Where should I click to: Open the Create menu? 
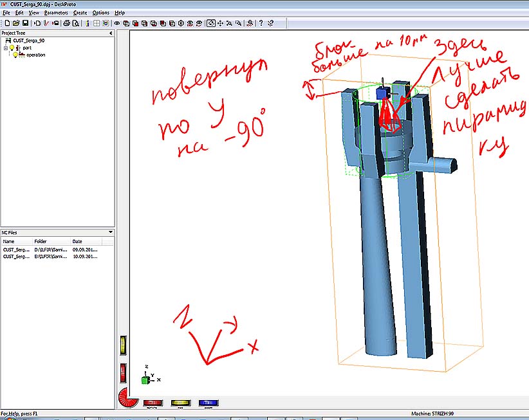coord(80,13)
